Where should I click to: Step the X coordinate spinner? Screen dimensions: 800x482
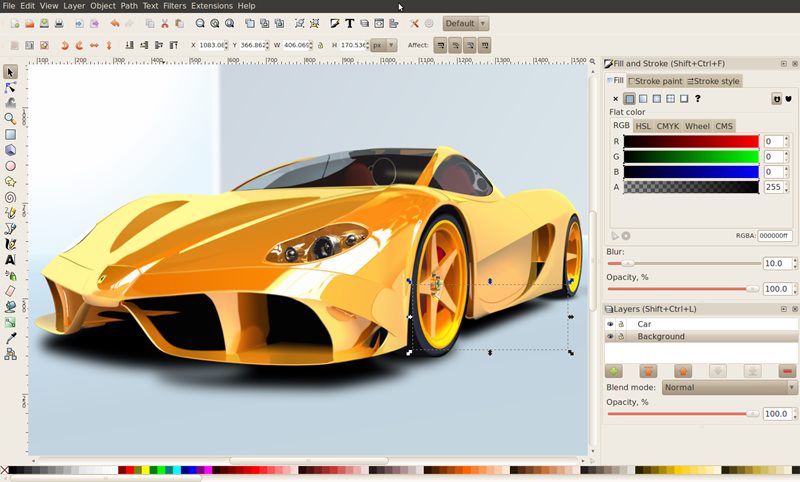[226, 45]
